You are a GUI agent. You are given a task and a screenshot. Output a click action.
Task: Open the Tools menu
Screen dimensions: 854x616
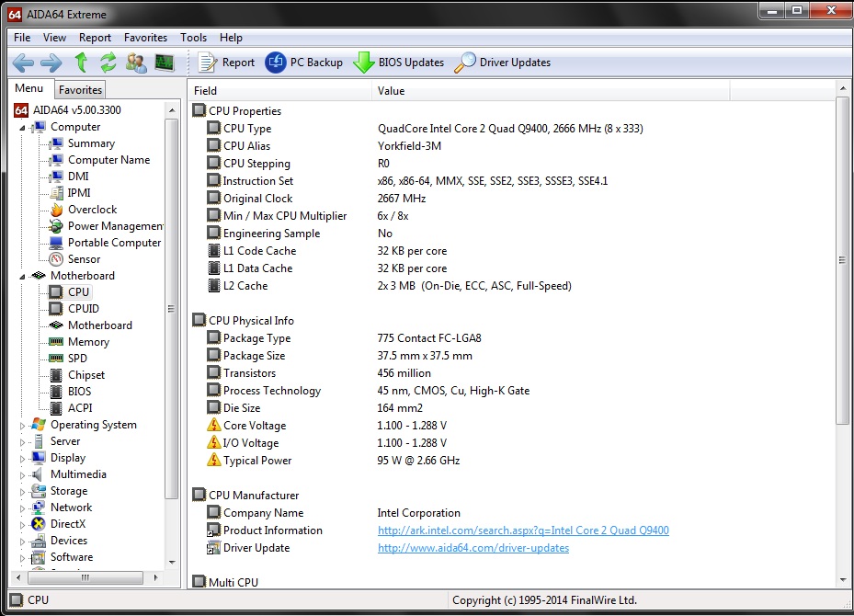coord(193,38)
